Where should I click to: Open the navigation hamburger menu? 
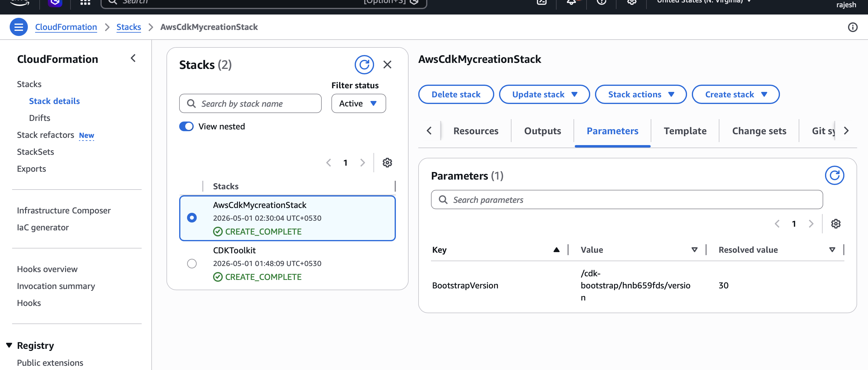click(18, 27)
